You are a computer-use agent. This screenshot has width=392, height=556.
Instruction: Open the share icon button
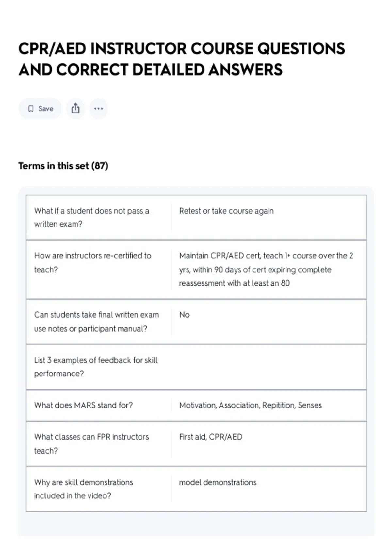[x=75, y=109]
